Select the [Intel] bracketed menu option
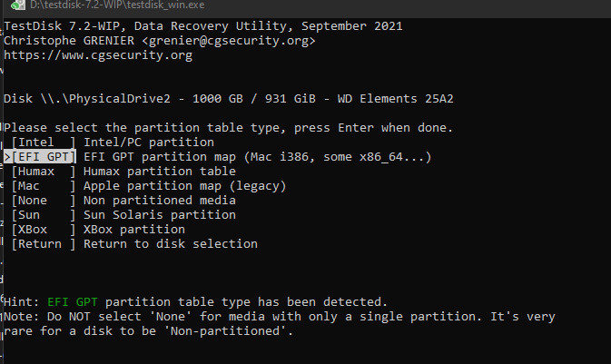 point(44,143)
